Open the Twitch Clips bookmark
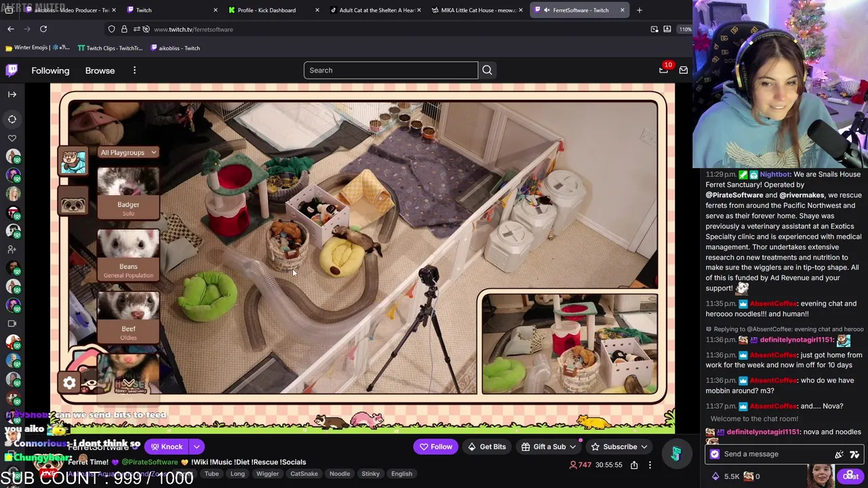868x488 pixels. pos(110,48)
